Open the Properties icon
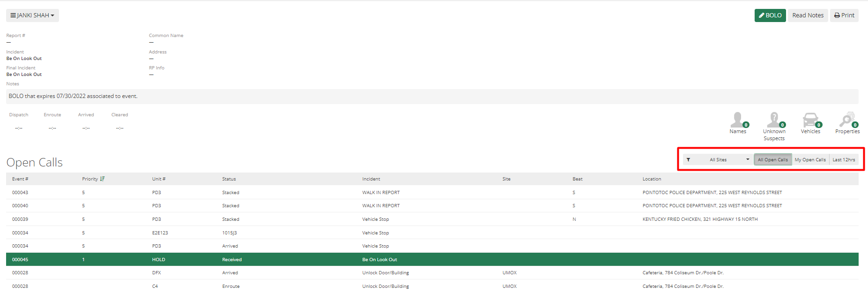The image size is (868, 301). coord(847,123)
